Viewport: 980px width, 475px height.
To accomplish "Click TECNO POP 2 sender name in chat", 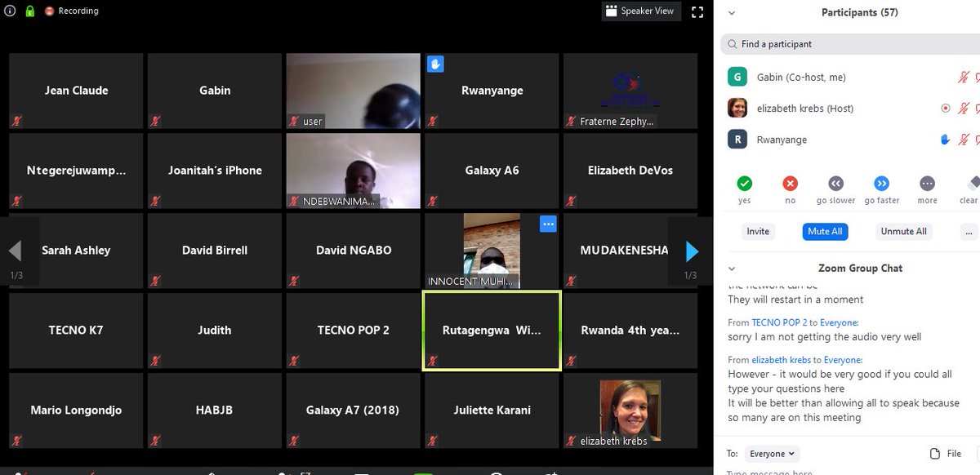I will (779, 322).
